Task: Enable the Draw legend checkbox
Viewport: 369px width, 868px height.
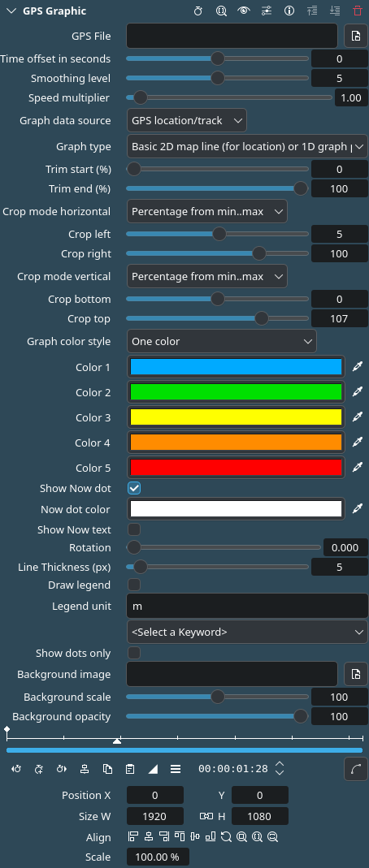Action: tap(134, 585)
